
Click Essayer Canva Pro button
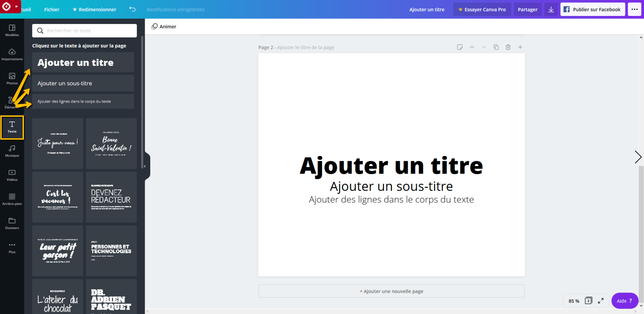pyautogui.click(x=482, y=9)
